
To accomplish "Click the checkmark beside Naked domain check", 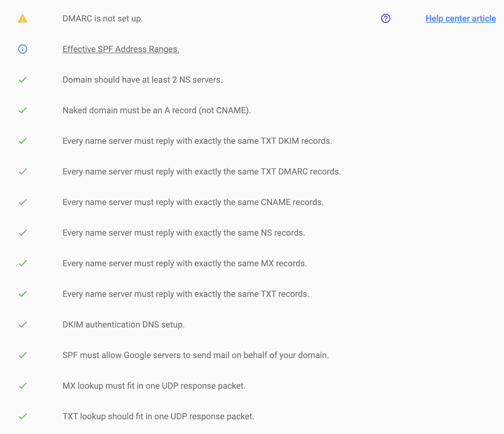I will click(23, 110).
